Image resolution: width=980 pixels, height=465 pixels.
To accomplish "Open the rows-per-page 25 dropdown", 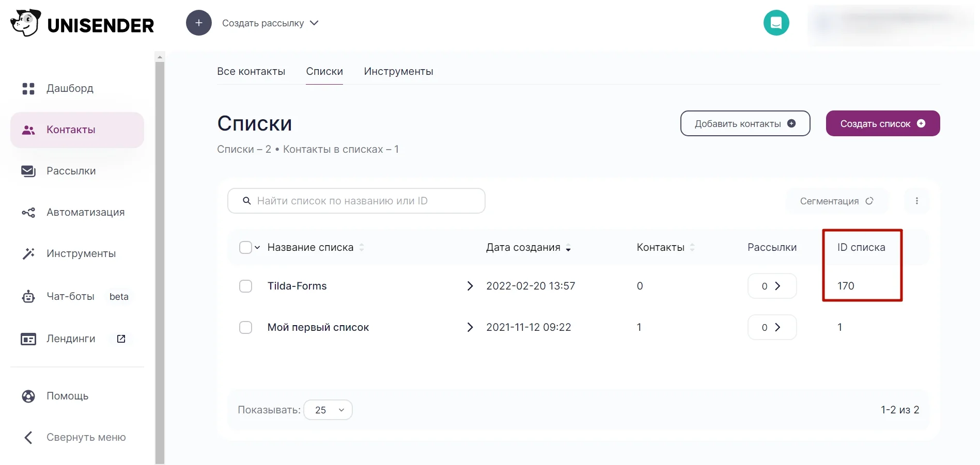I will pyautogui.click(x=328, y=410).
